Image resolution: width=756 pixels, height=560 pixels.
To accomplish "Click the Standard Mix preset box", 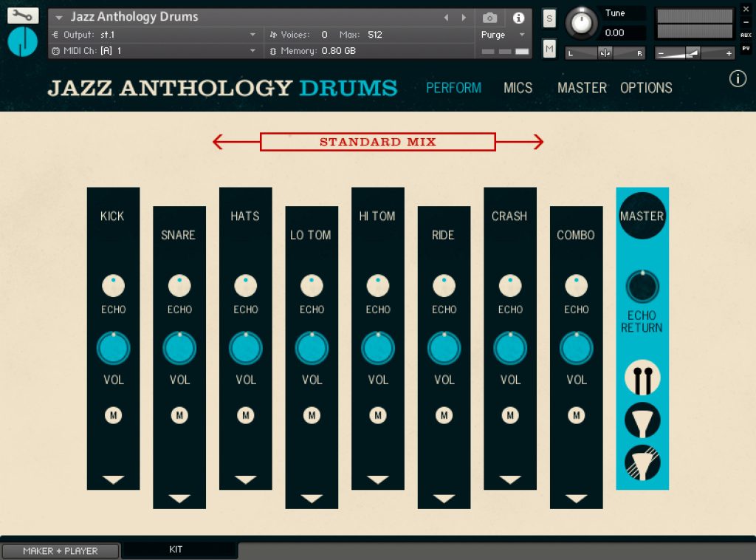I will pos(377,142).
